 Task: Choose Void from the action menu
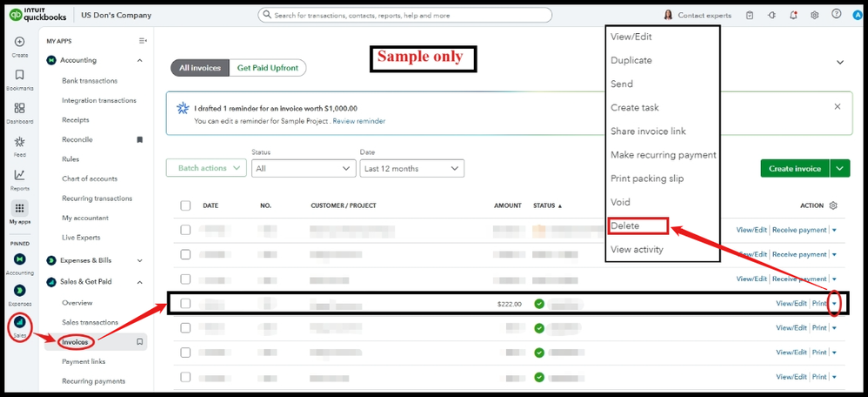click(620, 202)
